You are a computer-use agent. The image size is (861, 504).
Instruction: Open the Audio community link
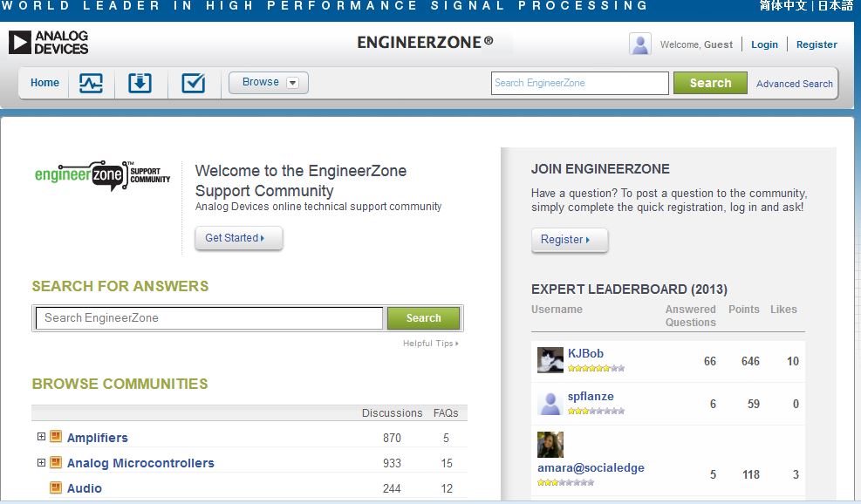pos(84,488)
